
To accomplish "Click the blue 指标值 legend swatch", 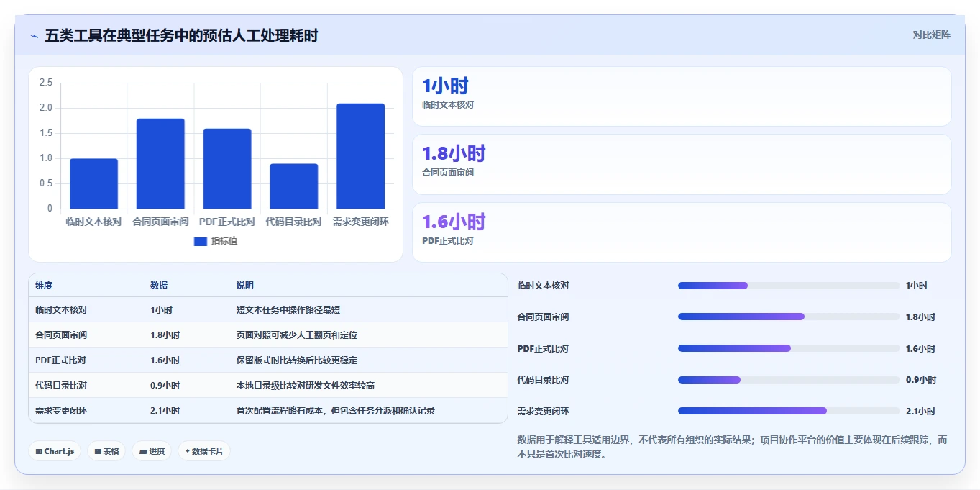I will 201,241.
